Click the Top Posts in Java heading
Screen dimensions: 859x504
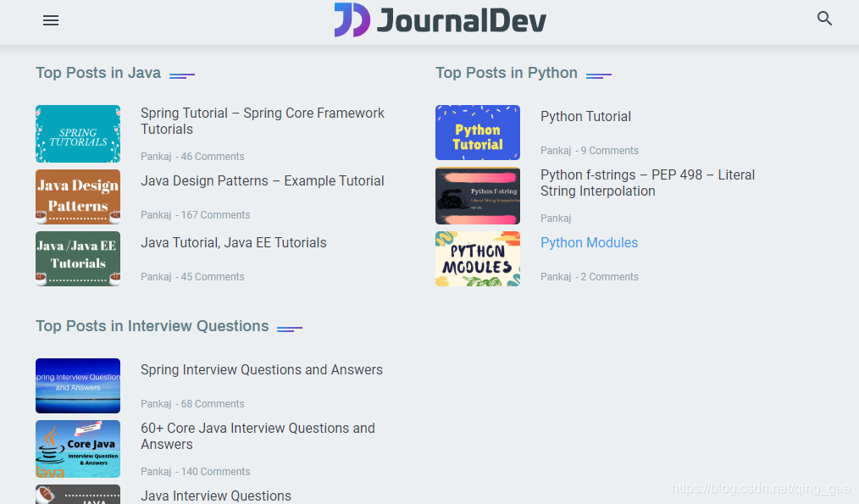98,73
